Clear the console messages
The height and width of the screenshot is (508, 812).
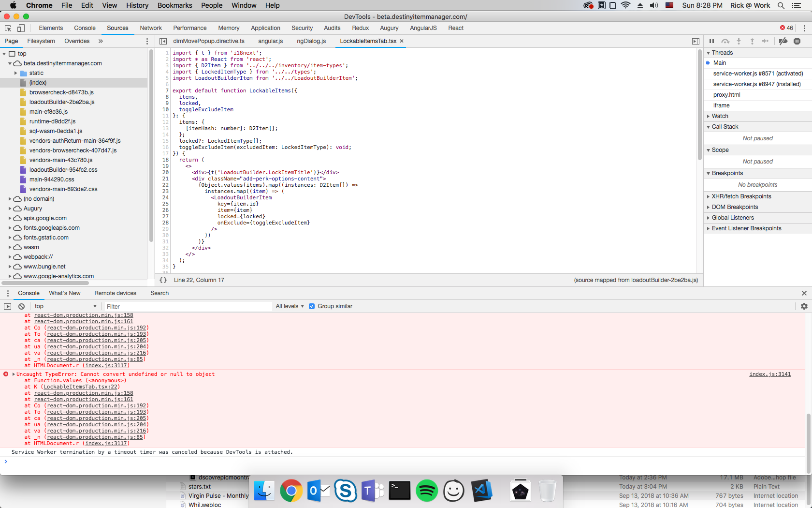point(21,306)
